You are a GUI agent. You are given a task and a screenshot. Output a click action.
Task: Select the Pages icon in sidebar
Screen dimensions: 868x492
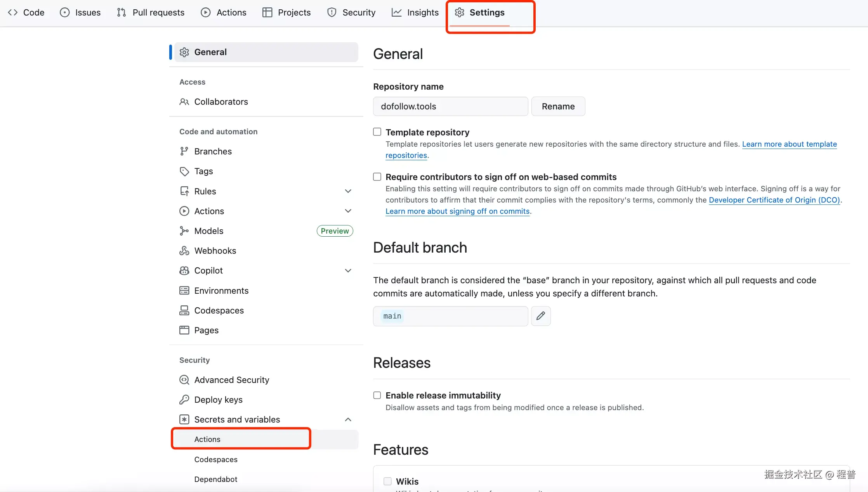tap(184, 330)
